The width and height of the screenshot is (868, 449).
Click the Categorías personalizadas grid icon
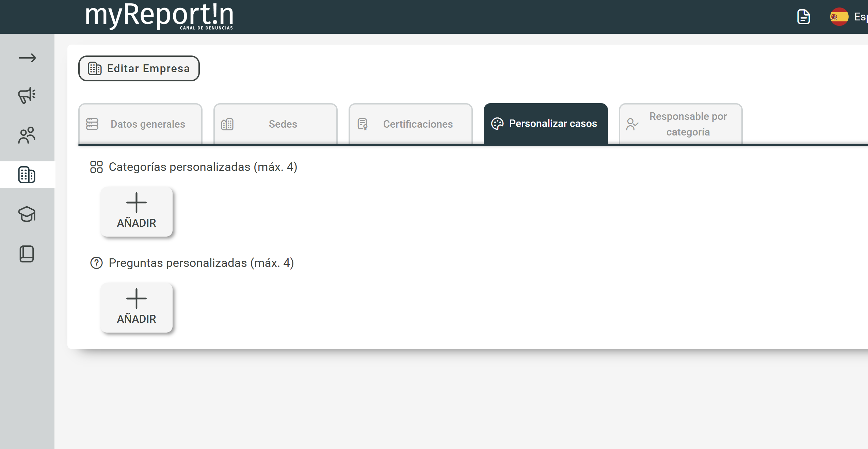96,167
